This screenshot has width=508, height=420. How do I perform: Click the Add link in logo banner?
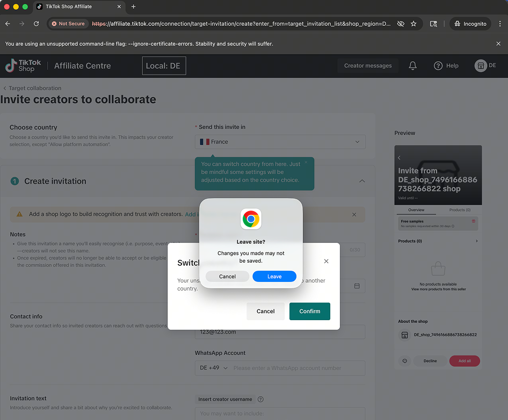192,214
